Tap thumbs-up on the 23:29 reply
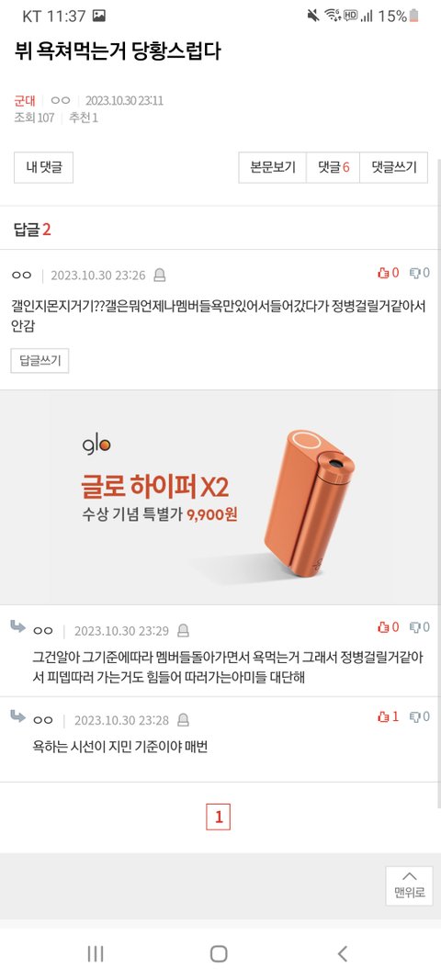The image size is (441, 980). pyautogui.click(x=388, y=627)
